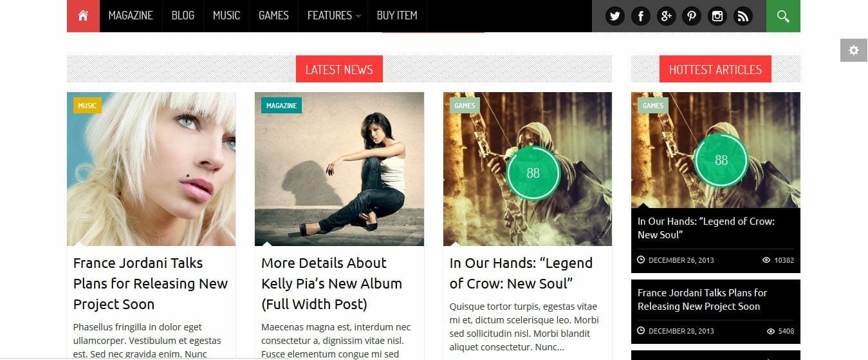
Task: Open the France Jordani article title
Action: click(151, 283)
